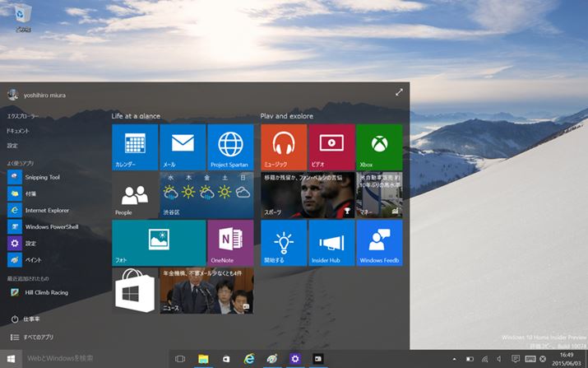588x368 pixels.
Task: Select Snipping Tool from the app list
Action: [x=42, y=177]
